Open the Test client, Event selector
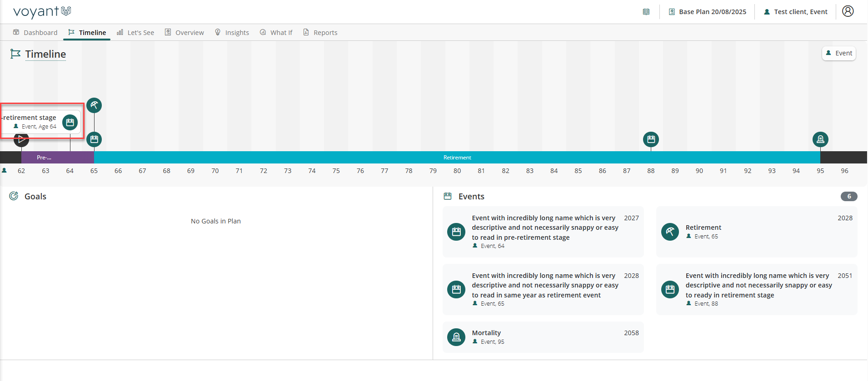The image size is (868, 381). [x=796, y=12]
